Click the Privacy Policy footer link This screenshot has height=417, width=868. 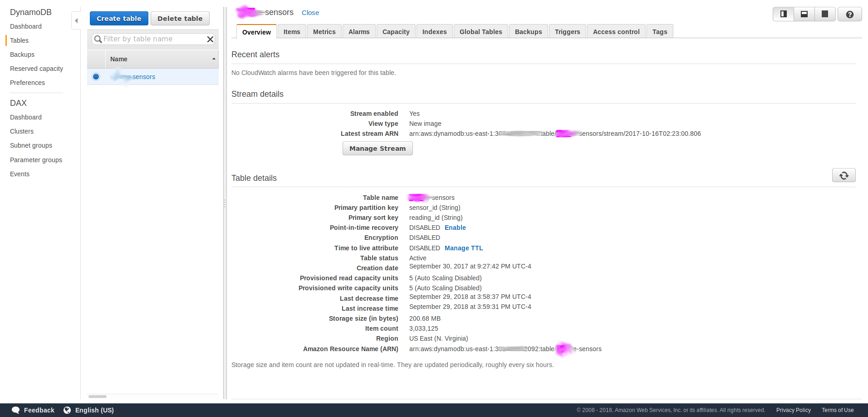click(793, 410)
